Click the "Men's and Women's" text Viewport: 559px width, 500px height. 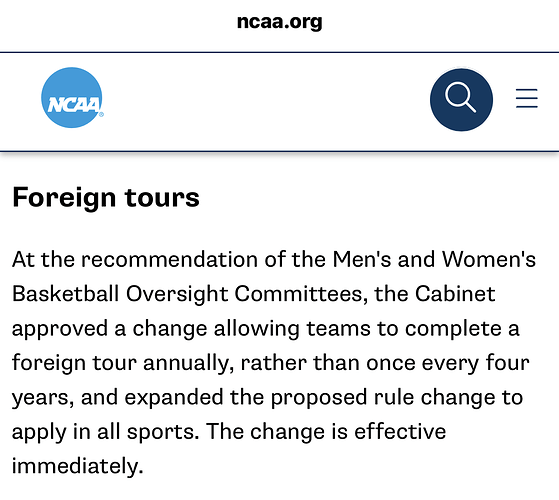point(434,259)
